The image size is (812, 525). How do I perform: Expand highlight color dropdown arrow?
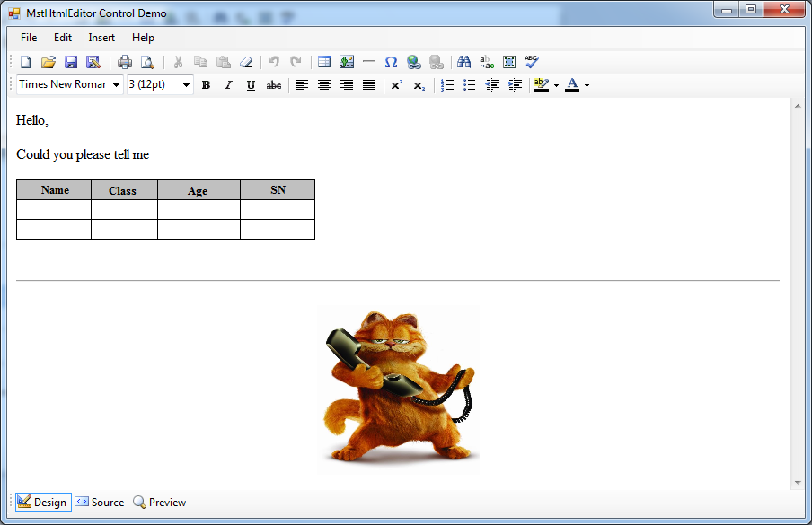coord(557,86)
